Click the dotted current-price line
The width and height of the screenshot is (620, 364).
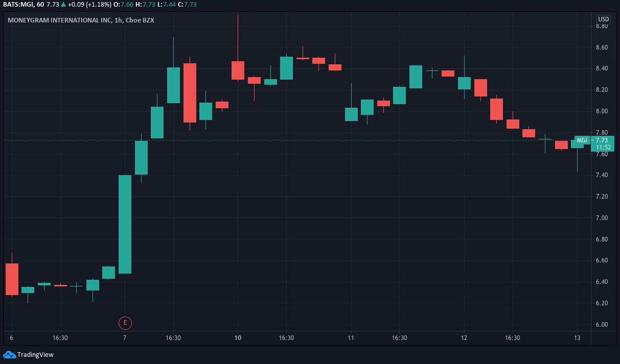tap(286, 140)
